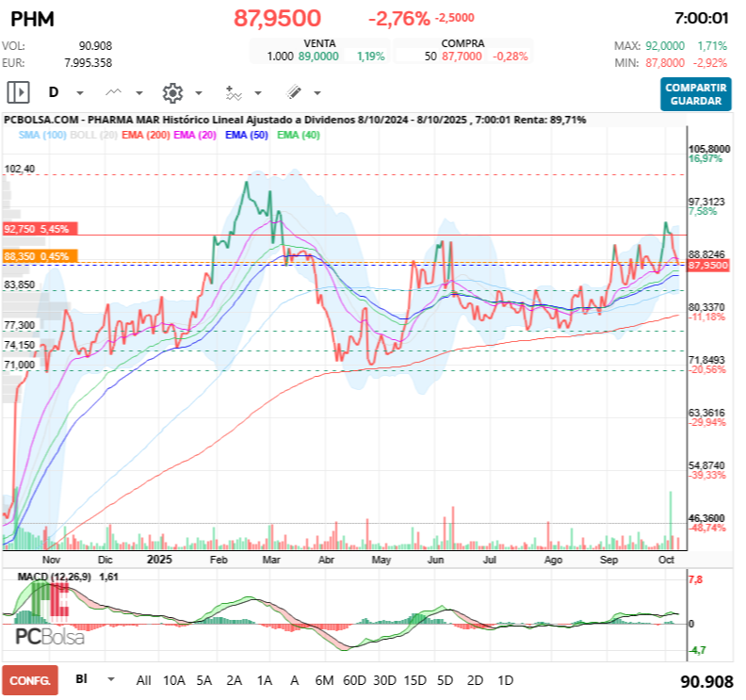Open the side panel toggle icon
746x700 pixels.
coord(18,92)
